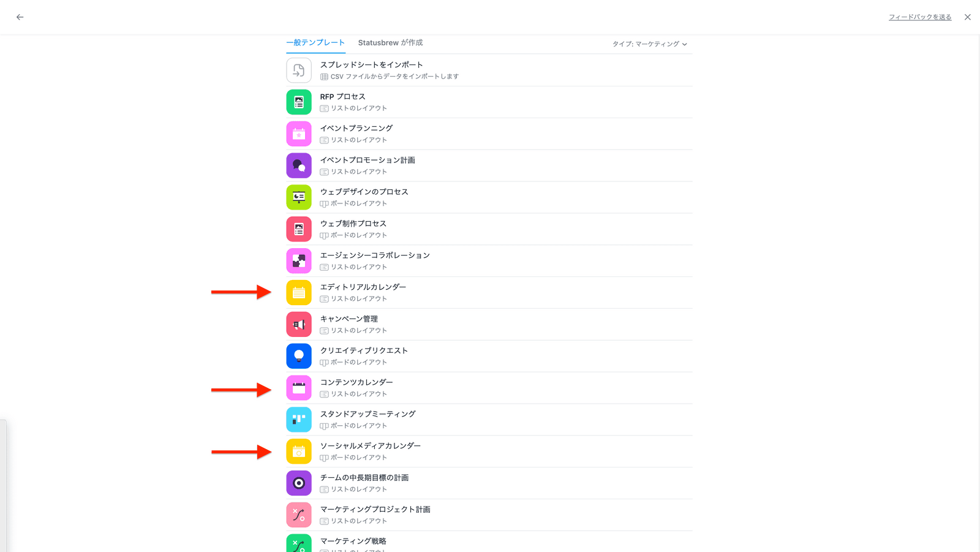
Task: Switch to the Statusbrew が作成 tab
Action: 390,43
